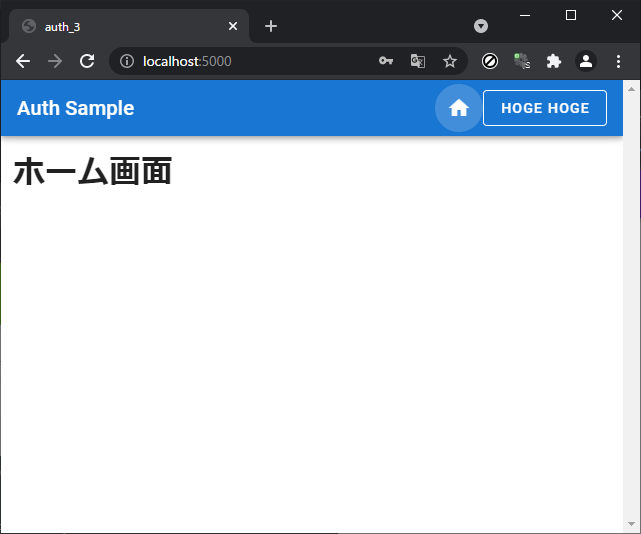This screenshot has height=534, width=641.
Task: Open the tab search dropdown arrow
Action: (x=481, y=26)
